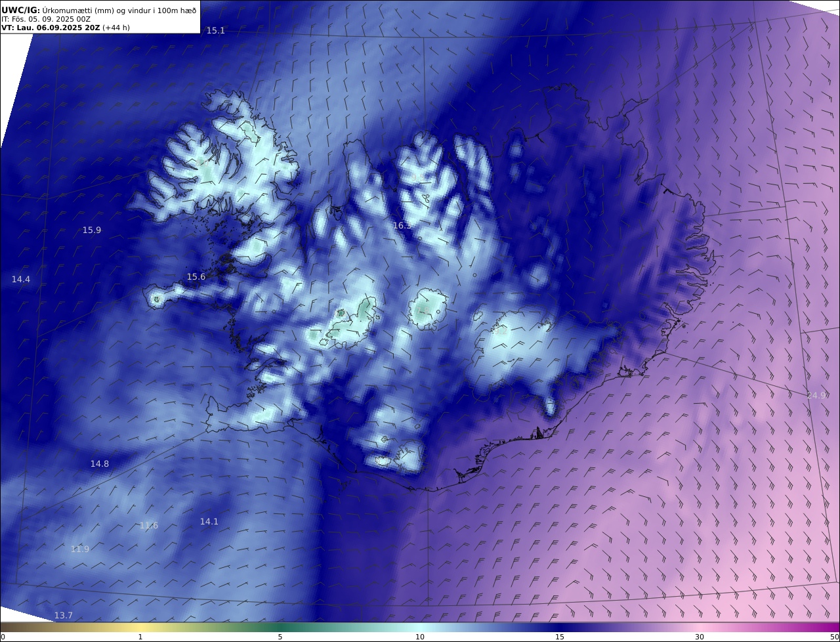Click the '15.9' value label on the map
This screenshot has width=840, height=642.
(92, 230)
